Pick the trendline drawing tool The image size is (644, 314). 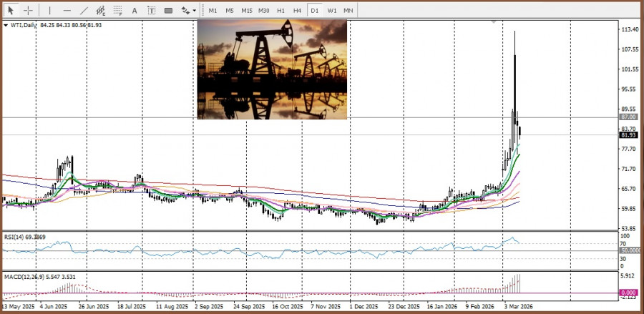84,11
